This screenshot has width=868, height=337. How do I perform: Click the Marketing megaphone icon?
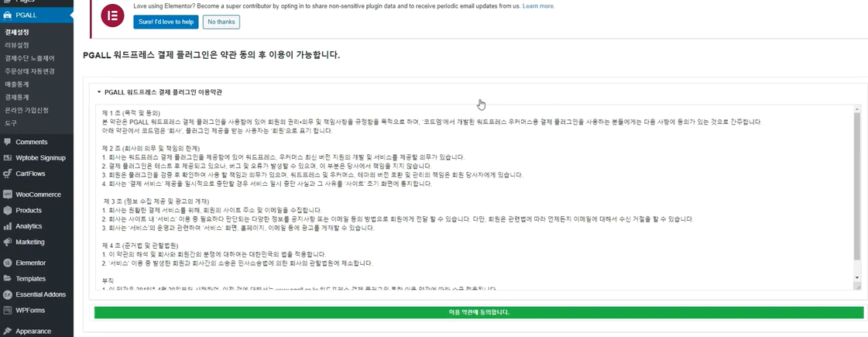click(x=7, y=242)
